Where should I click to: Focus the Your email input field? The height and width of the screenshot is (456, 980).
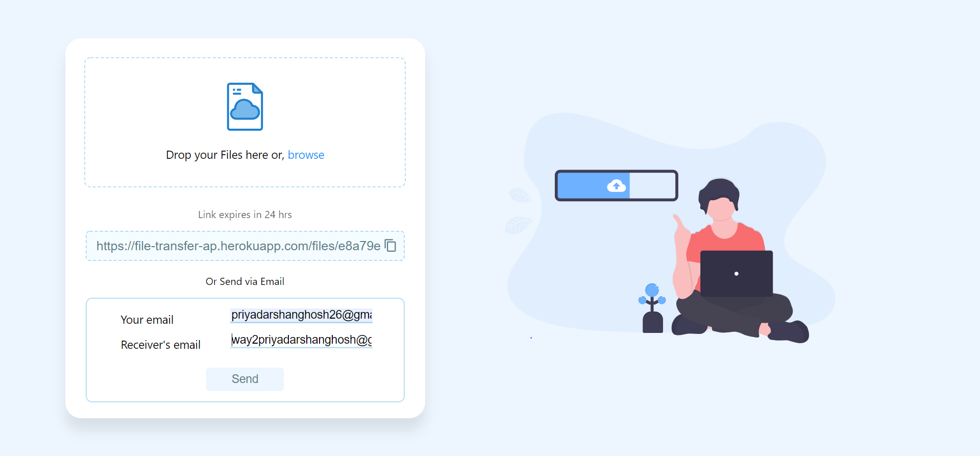301,315
